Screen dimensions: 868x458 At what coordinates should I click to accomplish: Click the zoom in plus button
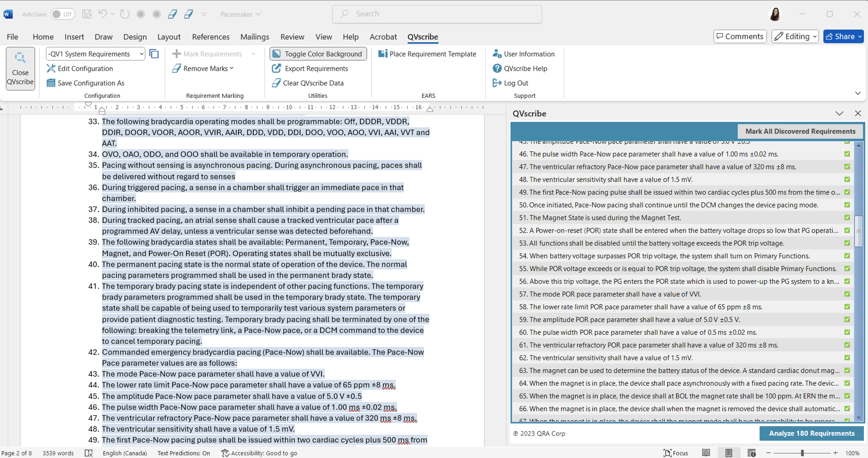[835, 453]
